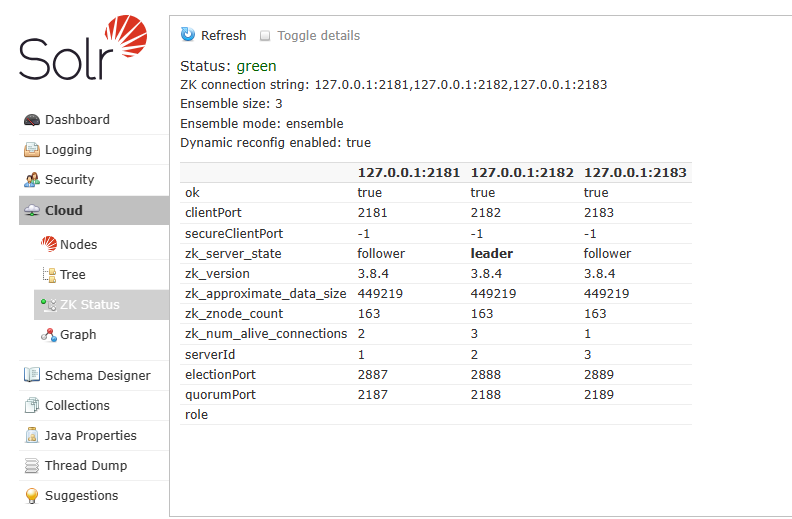The width and height of the screenshot is (792, 519).
Task: Click the Toggle details label text
Action: coord(318,36)
